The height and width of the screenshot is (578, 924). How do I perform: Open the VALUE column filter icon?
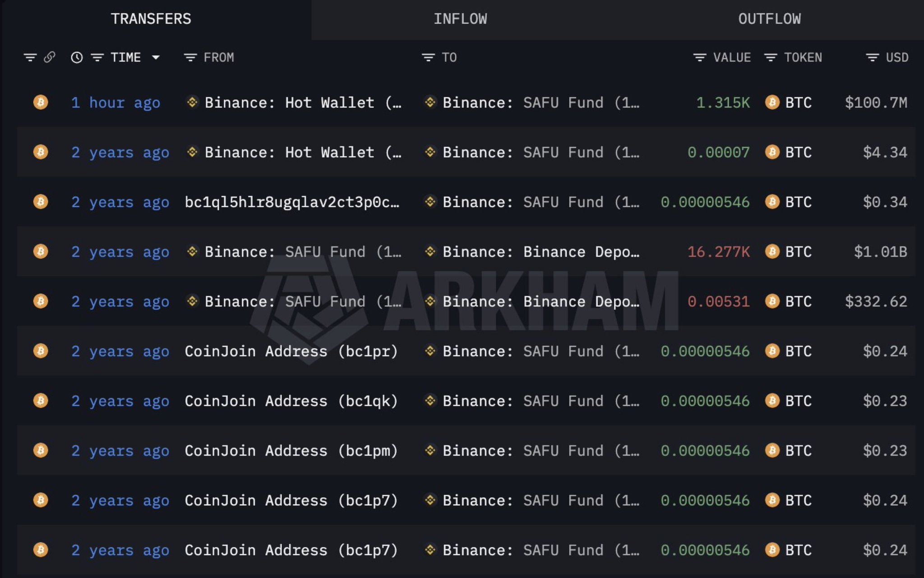coord(699,57)
